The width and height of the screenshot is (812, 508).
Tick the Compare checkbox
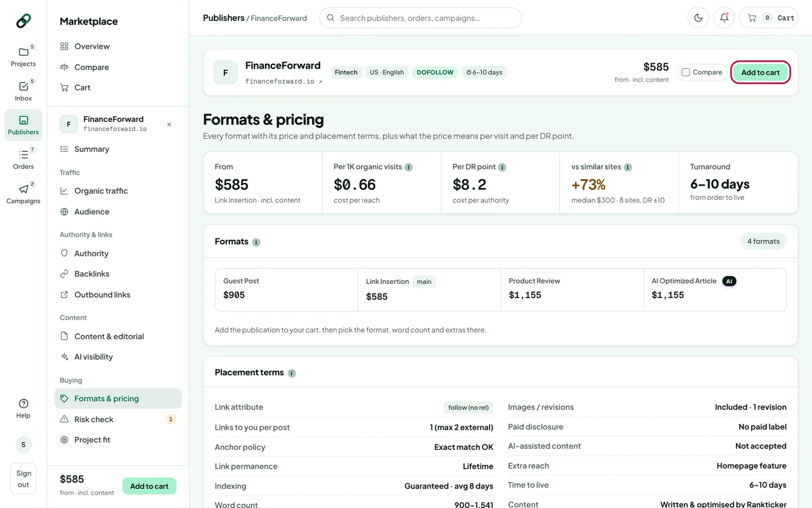tap(686, 72)
